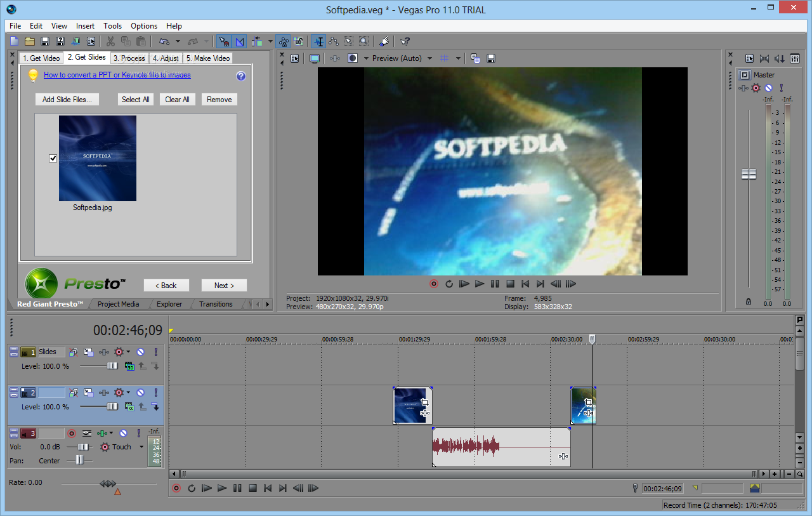This screenshot has height=516, width=812.
Task: Go to end using timeline transport
Action: [x=283, y=488]
